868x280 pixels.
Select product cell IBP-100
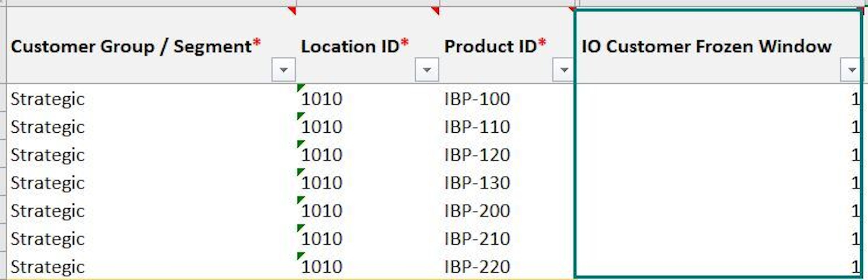pyautogui.click(x=477, y=99)
